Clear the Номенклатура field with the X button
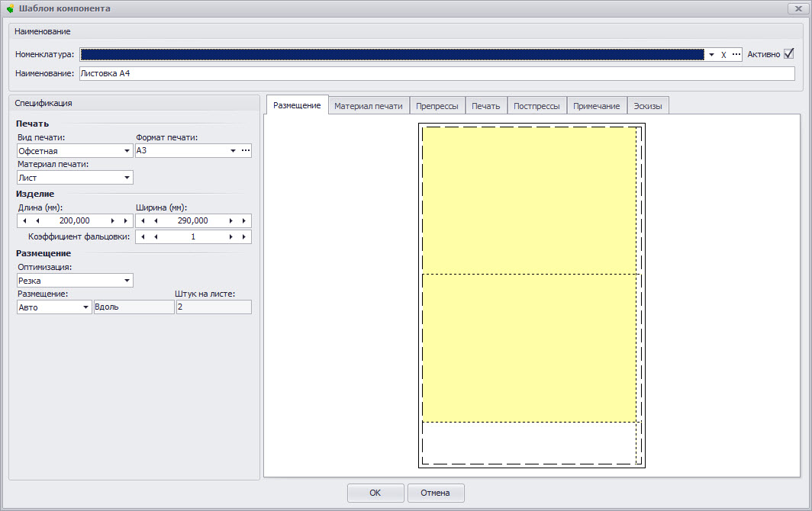The width and height of the screenshot is (812, 511). click(723, 55)
